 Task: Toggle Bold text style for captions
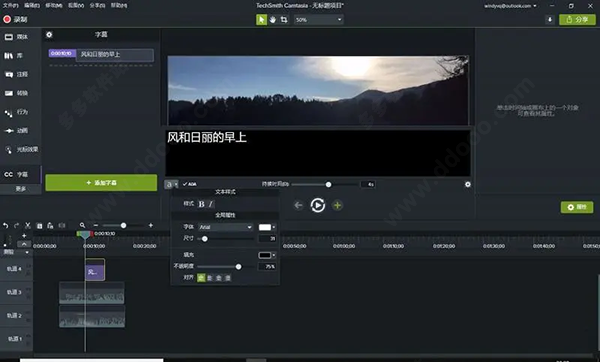tap(202, 204)
